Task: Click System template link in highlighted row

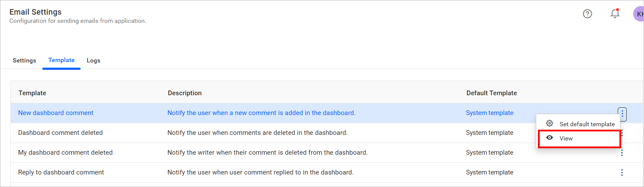Action: pyautogui.click(x=489, y=113)
